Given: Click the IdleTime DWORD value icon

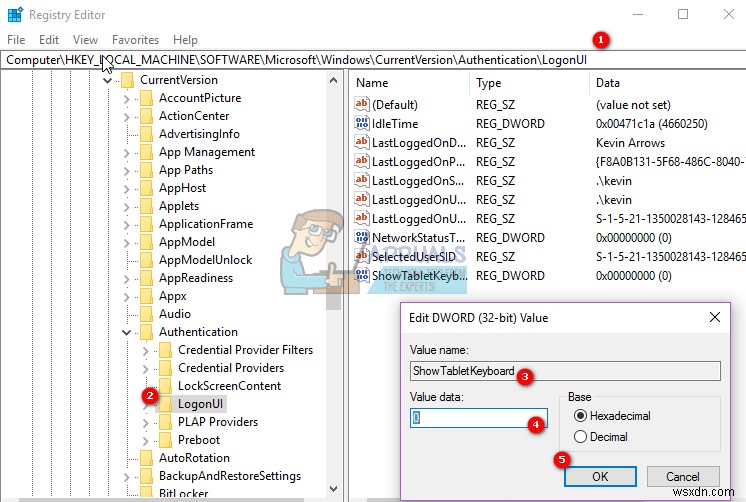Looking at the screenshot, I should (x=362, y=123).
